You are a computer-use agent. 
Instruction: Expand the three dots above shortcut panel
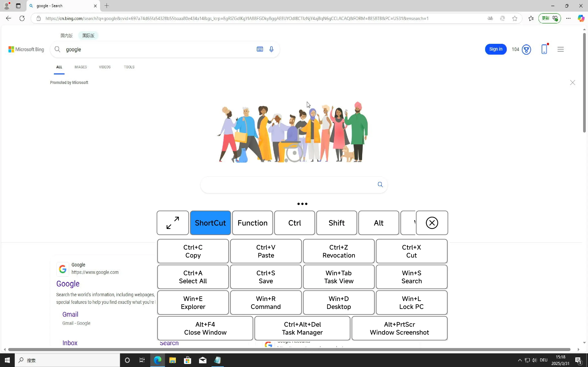click(x=302, y=204)
